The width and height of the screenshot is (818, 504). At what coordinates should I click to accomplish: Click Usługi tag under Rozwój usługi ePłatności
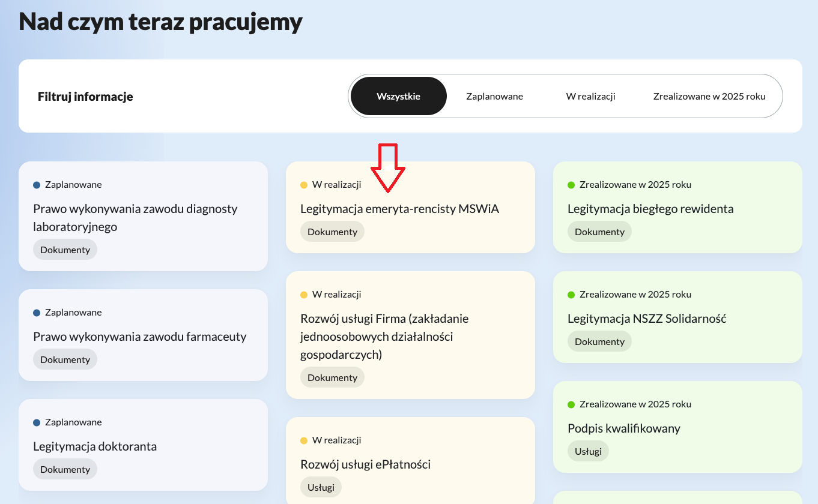321,488
